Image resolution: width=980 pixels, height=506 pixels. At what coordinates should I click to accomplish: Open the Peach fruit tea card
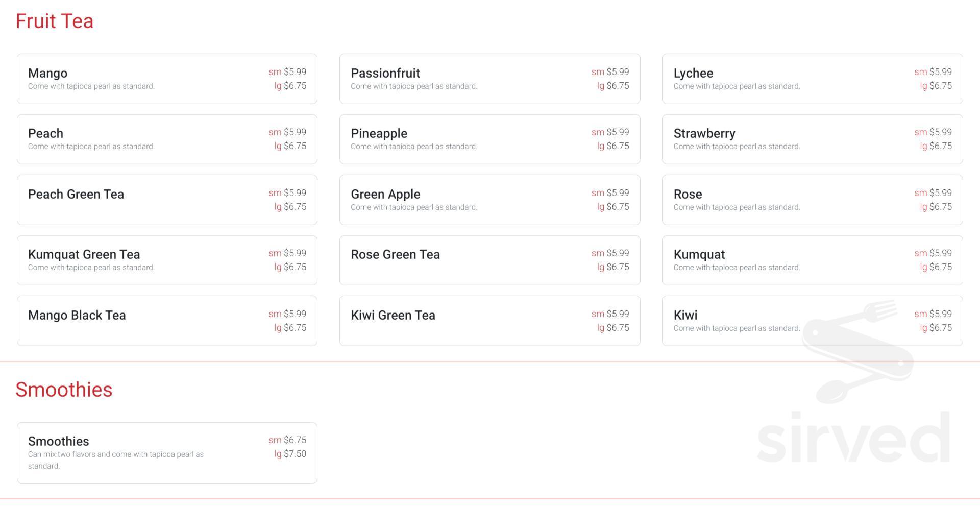coord(167,139)
